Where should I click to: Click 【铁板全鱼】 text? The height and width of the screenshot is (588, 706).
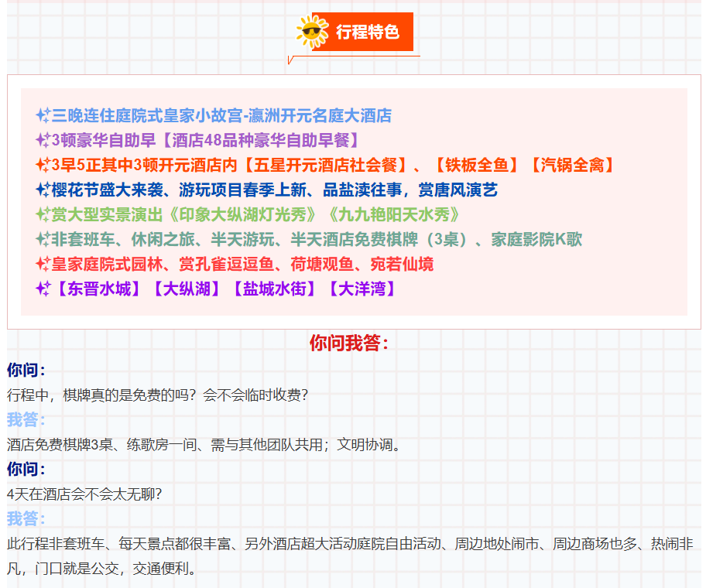point(477,165)
